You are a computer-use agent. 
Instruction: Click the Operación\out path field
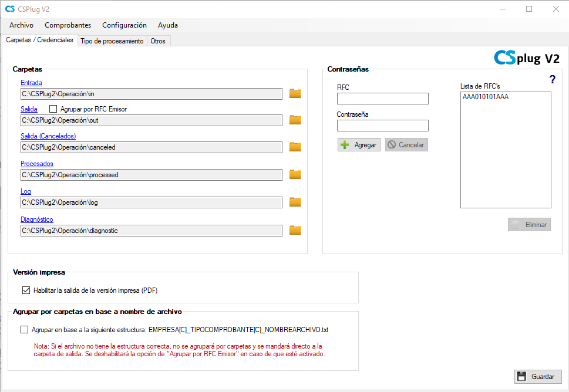[151, 120]
